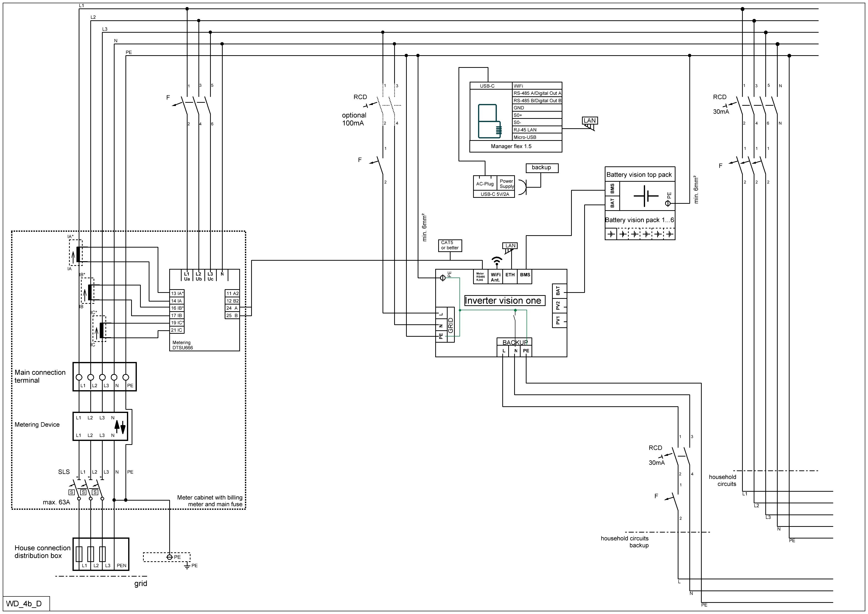
Task: Click the RJ-45 LAN port row
Action: [x=537, y=130]
